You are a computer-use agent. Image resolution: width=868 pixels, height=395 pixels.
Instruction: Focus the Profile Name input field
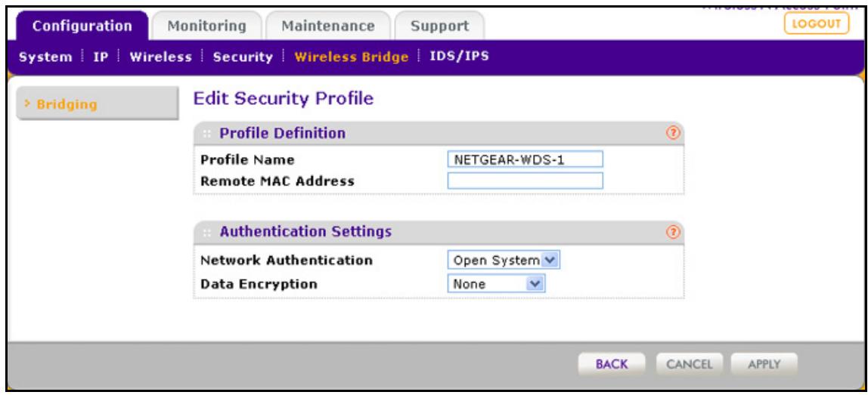525,159
